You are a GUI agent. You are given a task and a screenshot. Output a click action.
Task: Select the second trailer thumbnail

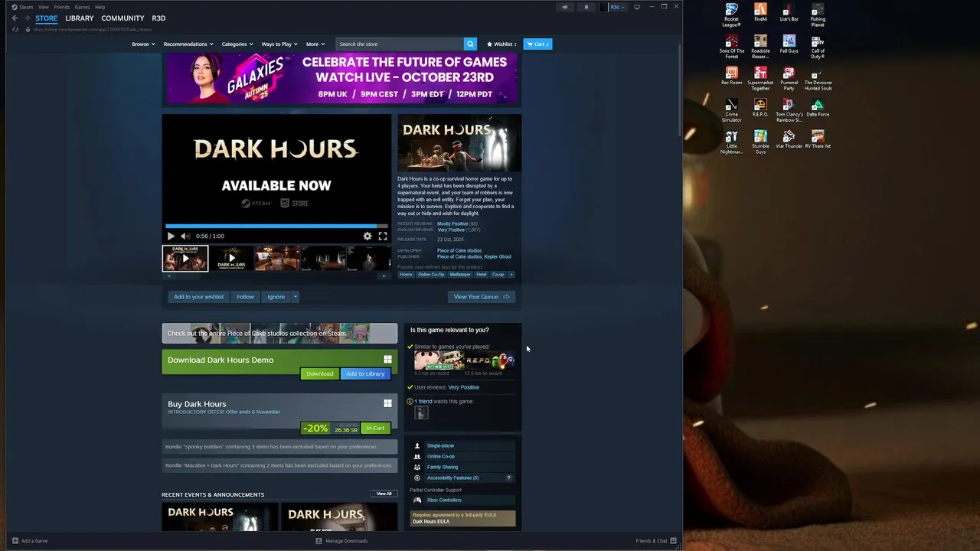pos(231,259)
